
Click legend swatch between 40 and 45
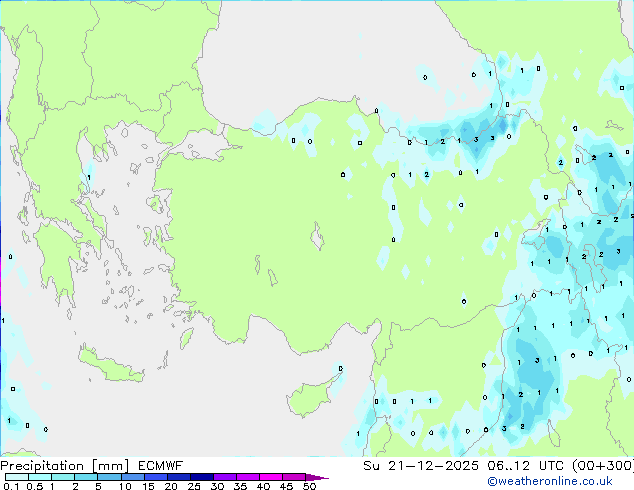(x=270, y=477)
